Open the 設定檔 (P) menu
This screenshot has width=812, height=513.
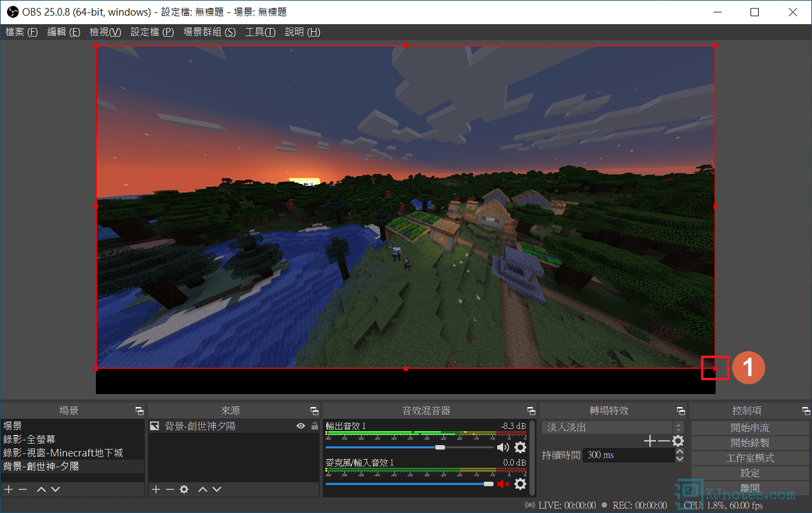[152, 32]
